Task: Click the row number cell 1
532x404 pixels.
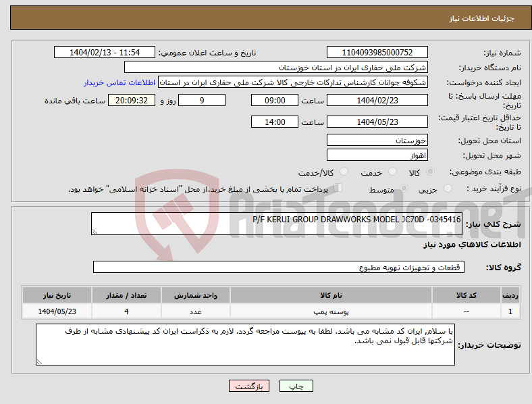Action: click(x=510, y=311)
